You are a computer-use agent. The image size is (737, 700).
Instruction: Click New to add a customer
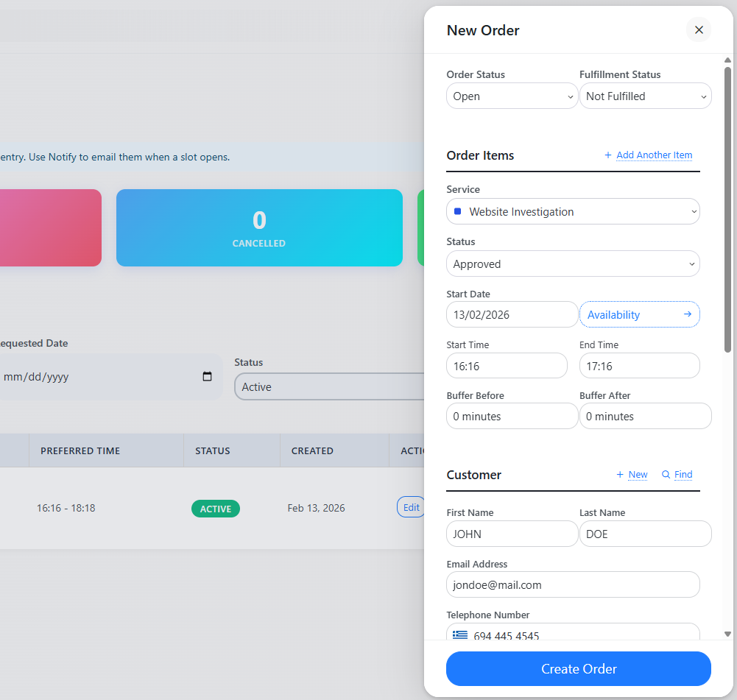point(638,475)
